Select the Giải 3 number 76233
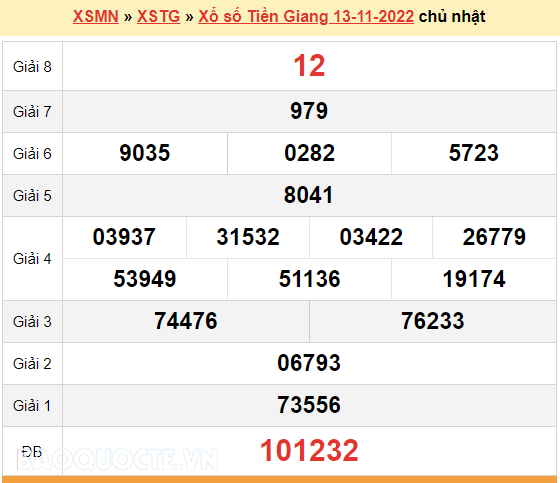560x483 pixels. pos(433,321)
